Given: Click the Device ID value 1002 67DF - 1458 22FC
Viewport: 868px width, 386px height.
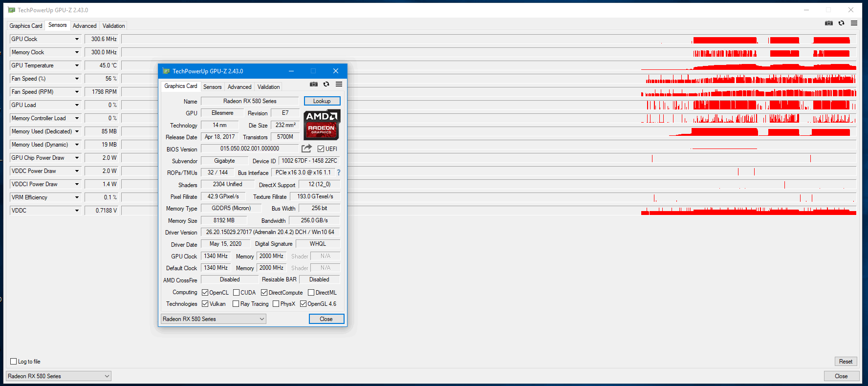Looking at the screenshot, I should (x=309, y=161).
